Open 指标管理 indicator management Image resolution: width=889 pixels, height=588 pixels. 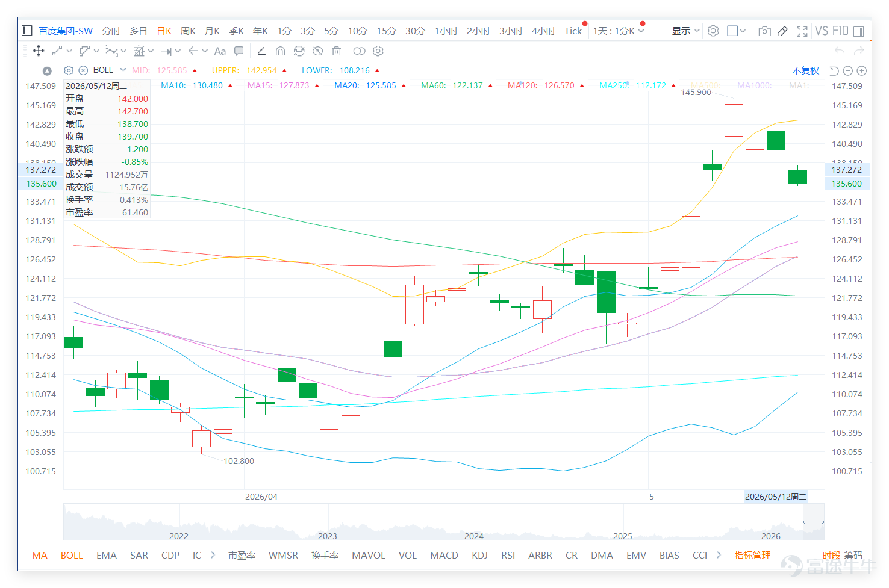click(752, 555)
